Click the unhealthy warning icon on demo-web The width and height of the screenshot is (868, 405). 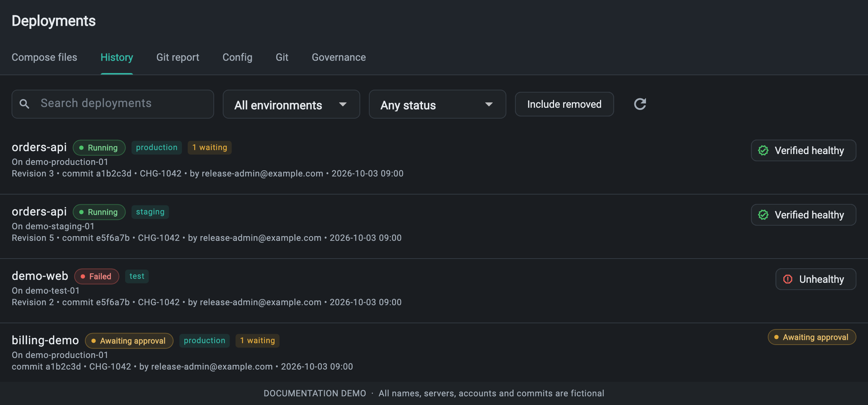(788, 279)
